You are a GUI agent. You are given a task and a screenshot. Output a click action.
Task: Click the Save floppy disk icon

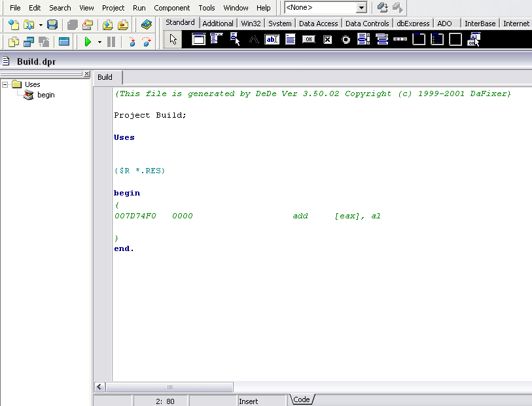click(52, 25)
